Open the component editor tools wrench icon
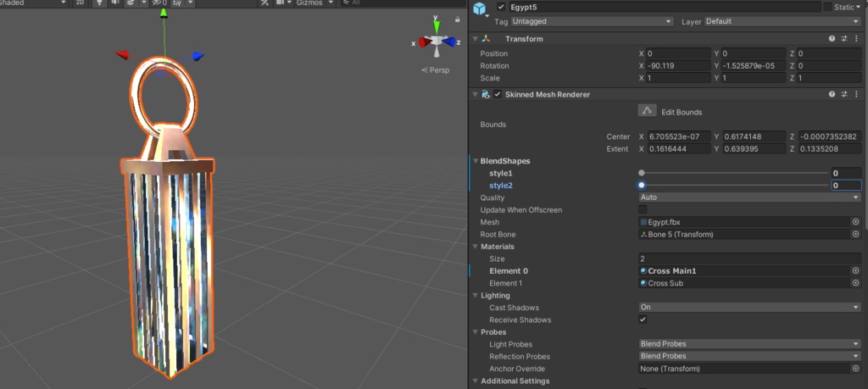Viewport: 868px width, 389px height. tap(264, 3)
